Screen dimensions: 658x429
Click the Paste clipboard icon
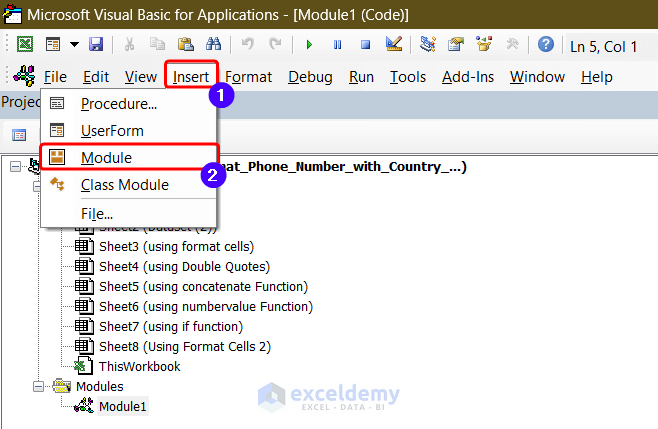point(185,44)
